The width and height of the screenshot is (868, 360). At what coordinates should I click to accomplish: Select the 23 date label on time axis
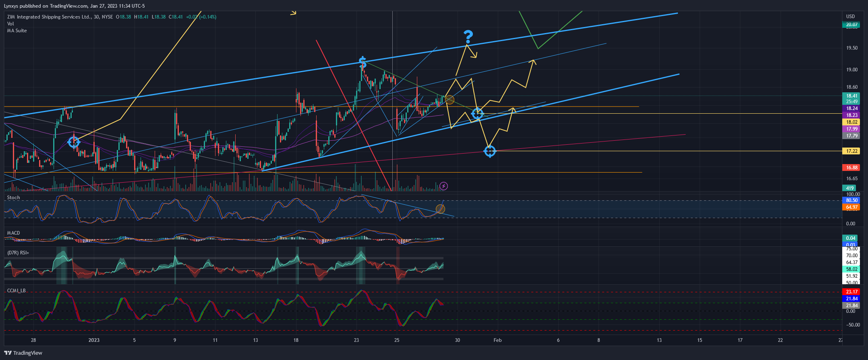356,340
